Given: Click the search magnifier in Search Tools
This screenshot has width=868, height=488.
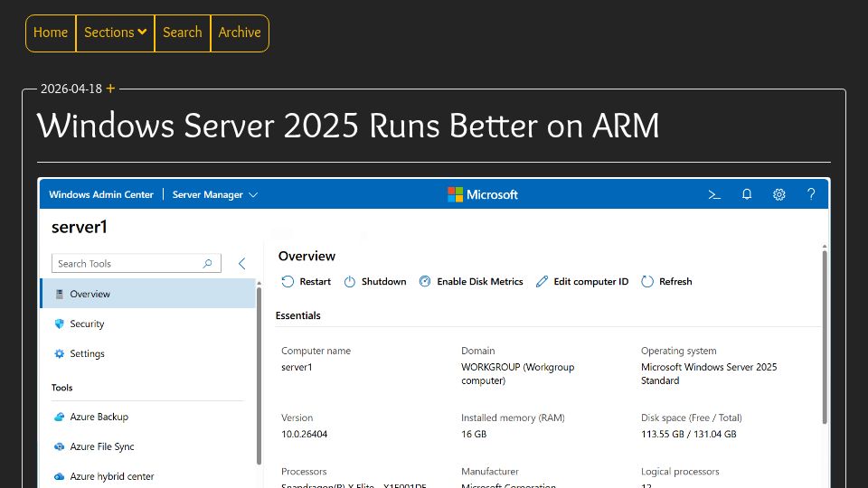Looking at the screenshot, I should (208, 263).
